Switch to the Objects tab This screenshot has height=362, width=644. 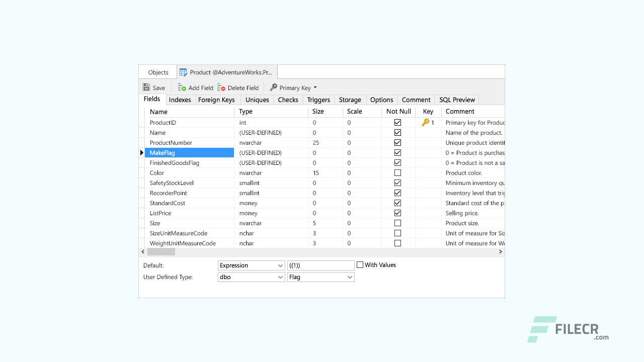[157, 72]
